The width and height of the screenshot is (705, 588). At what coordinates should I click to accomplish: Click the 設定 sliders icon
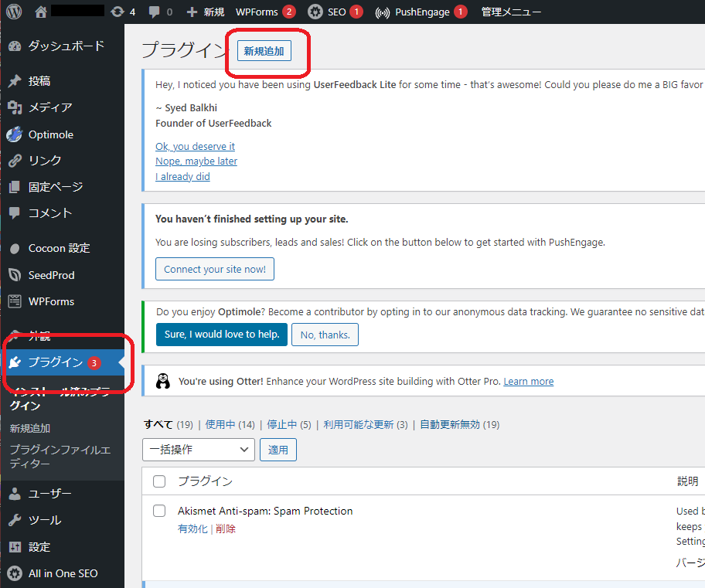[x=15, y=546]
